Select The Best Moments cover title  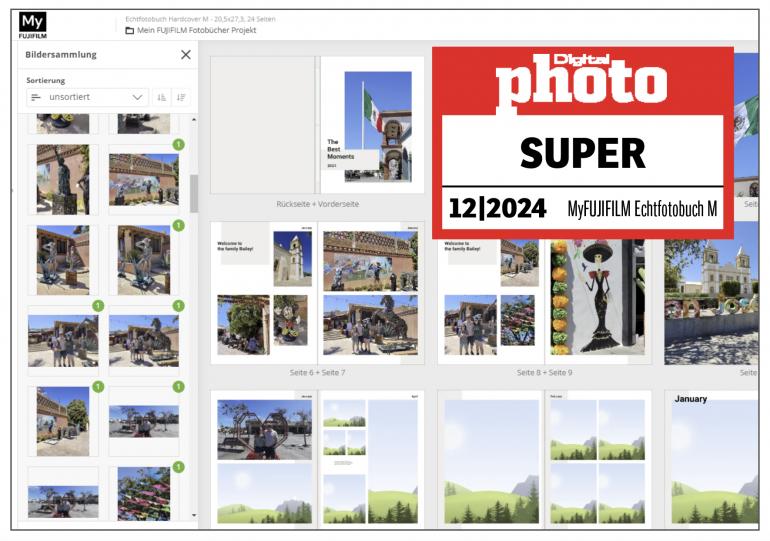coord(340,149)
